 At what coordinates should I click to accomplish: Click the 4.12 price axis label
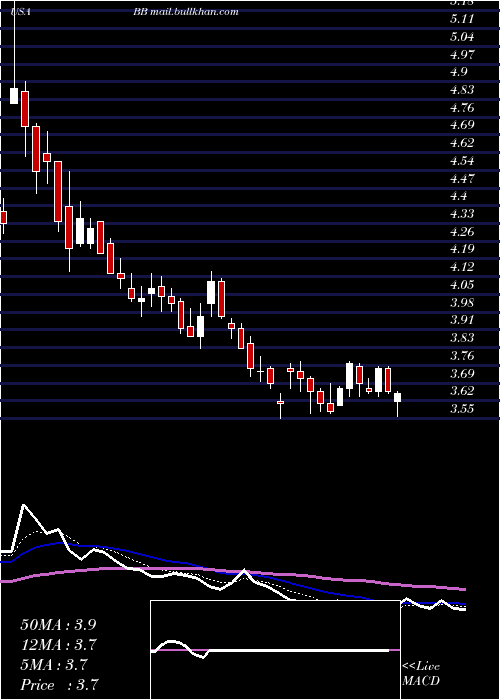pos(462,267)
